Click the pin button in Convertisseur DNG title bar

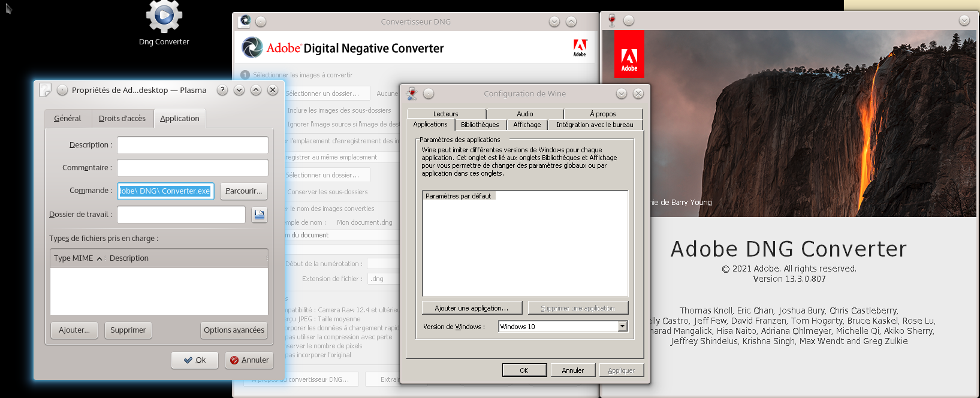coord(261,22)
